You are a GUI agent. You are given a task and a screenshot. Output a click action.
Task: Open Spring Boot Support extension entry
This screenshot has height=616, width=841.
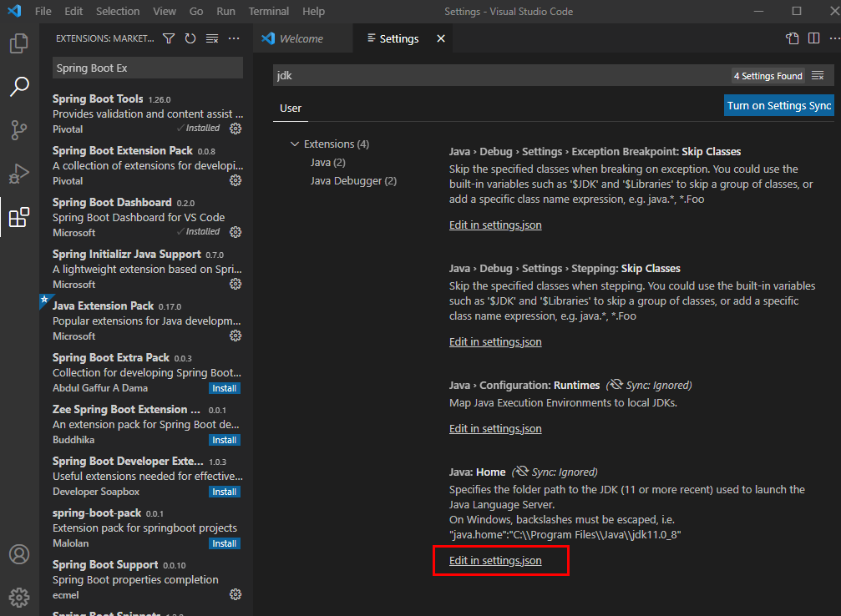point(147,579)
